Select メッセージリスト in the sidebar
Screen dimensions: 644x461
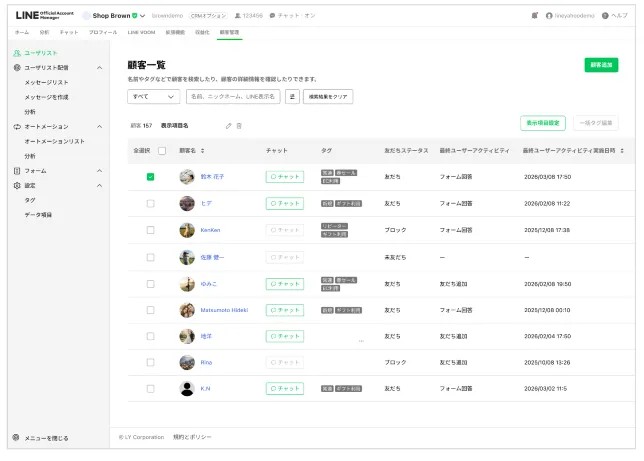pyautogui.click(x=46, y=82)
